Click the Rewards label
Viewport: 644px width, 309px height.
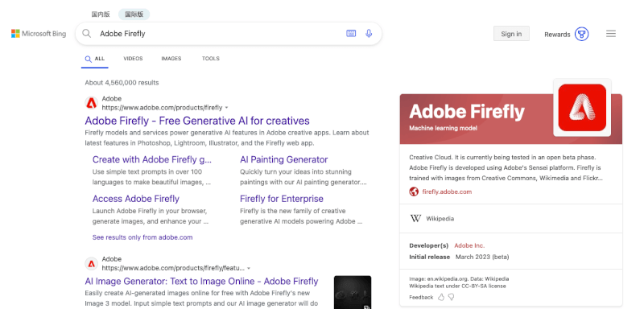pos(557,35)
